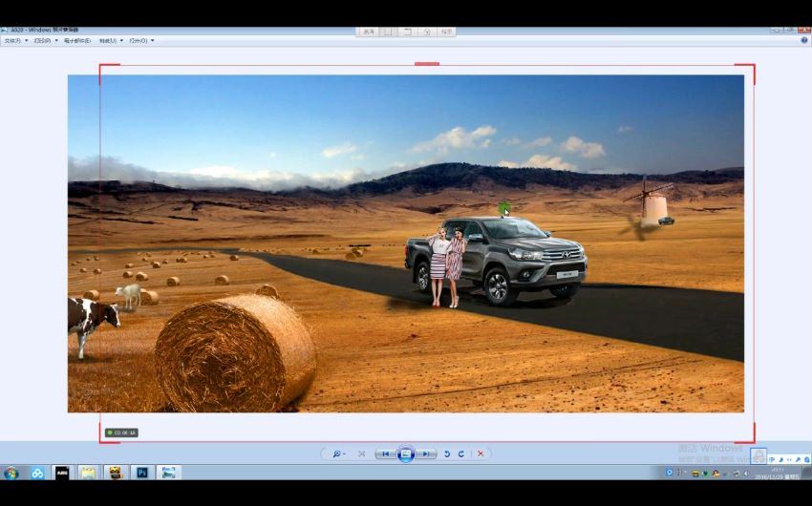Click the Windows Start orb
The height and width of the screenshot is (506, 812).
[x=11, y=473]
